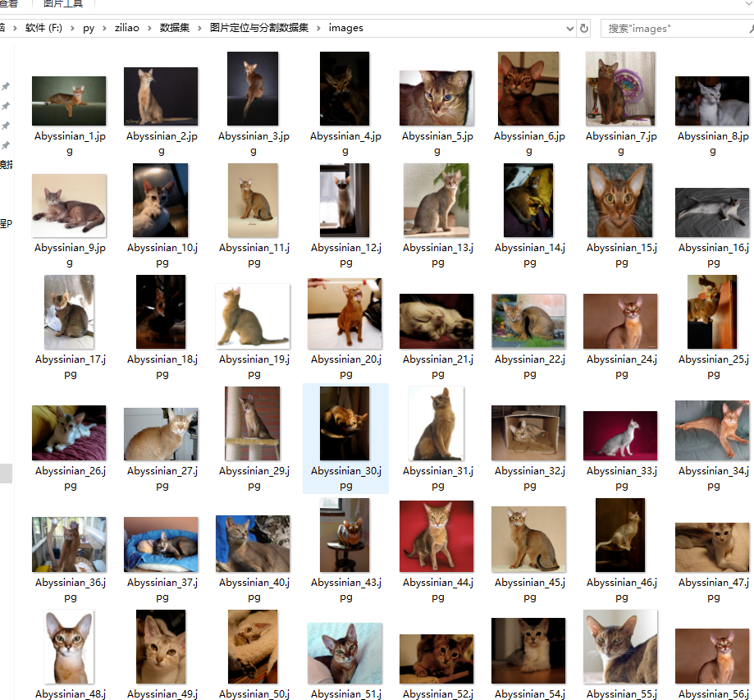Select Abyssinian_33.jpg thumbnail
754x700 pixels.
620,436
